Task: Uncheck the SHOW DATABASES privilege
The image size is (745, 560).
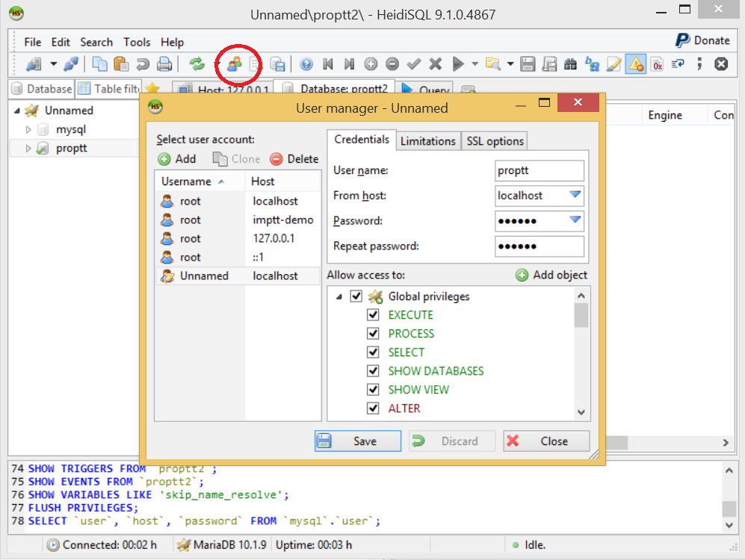Action: click(373, 371)
